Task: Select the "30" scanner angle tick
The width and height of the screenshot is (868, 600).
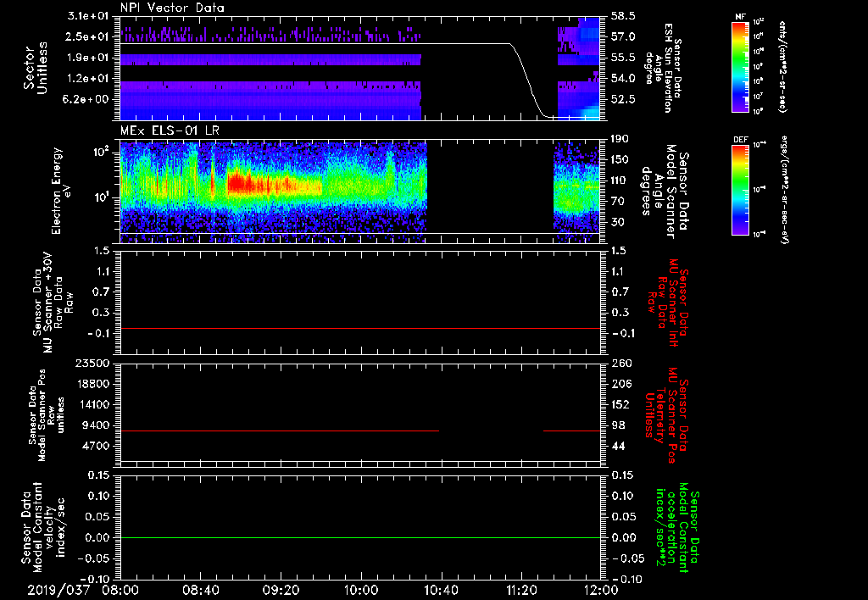Action: 618,223
